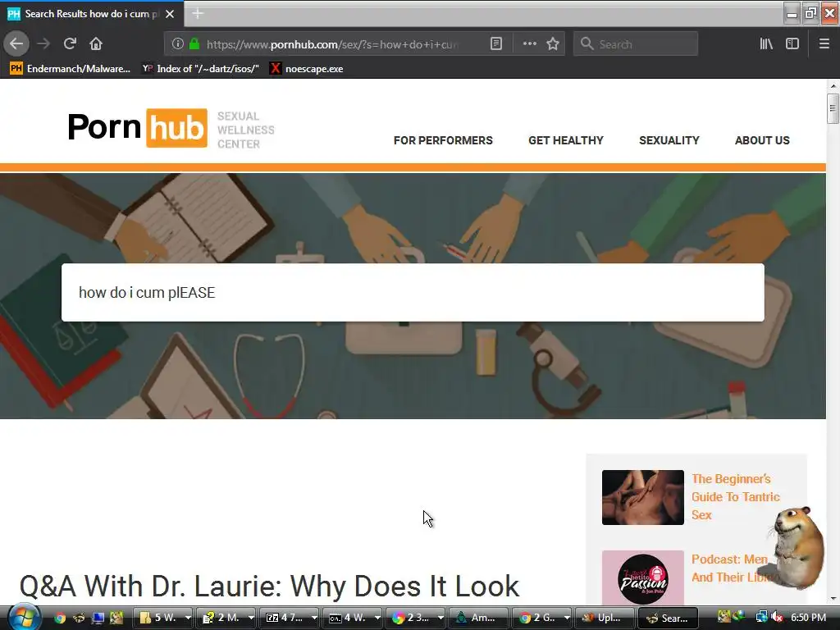840x630 pixels.
Task: Open a new browser tab
Action: click(197, 14)
